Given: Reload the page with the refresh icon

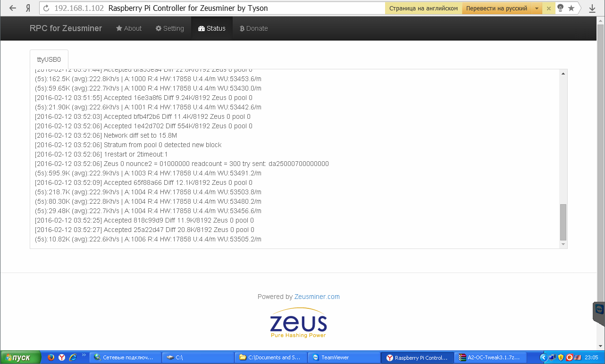Looking at the screenshot, I should pos(46,8).
